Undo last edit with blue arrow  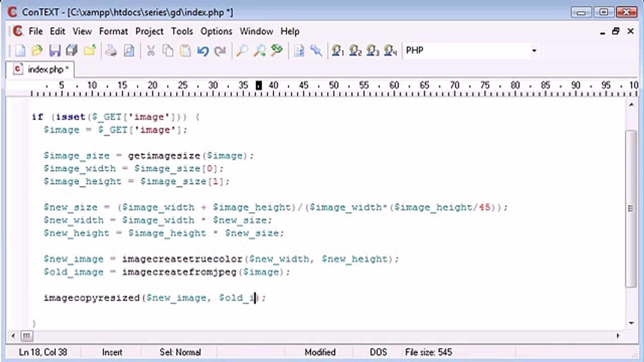tap(203, 50)
